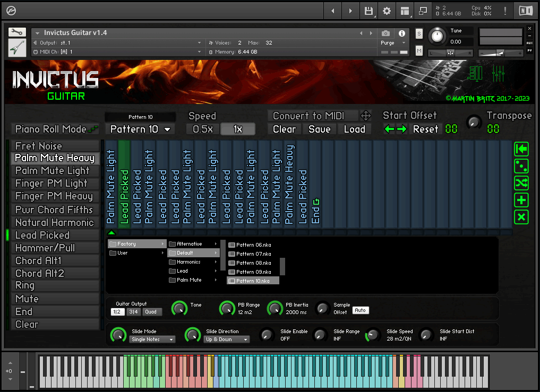This screenshot has height=392, width=540.
Task: Click the snapshot camera icon
Action: pyautogui.click(x=385, y=33)
